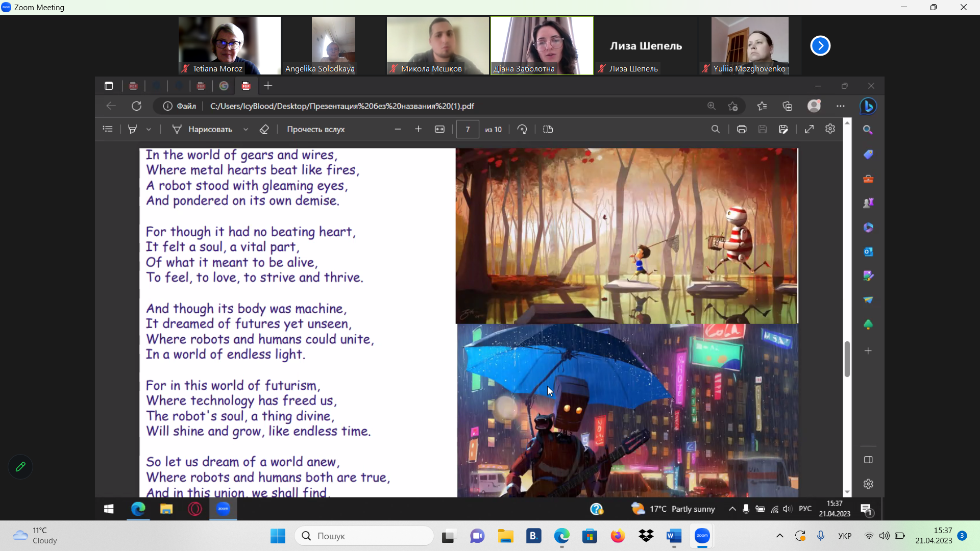
Task: Open a new Edge tab
Action: coord(268,86)
